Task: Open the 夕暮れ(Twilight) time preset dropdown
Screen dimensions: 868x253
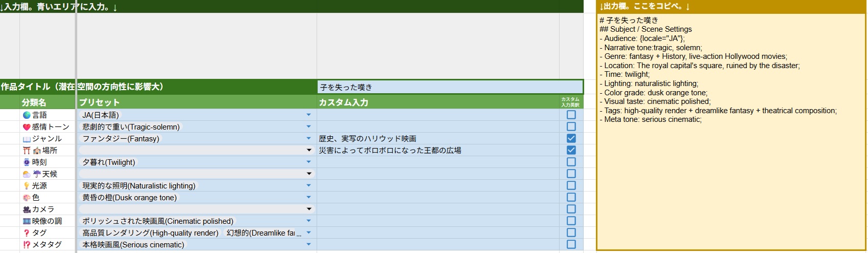Action: (x=308, y=162)
